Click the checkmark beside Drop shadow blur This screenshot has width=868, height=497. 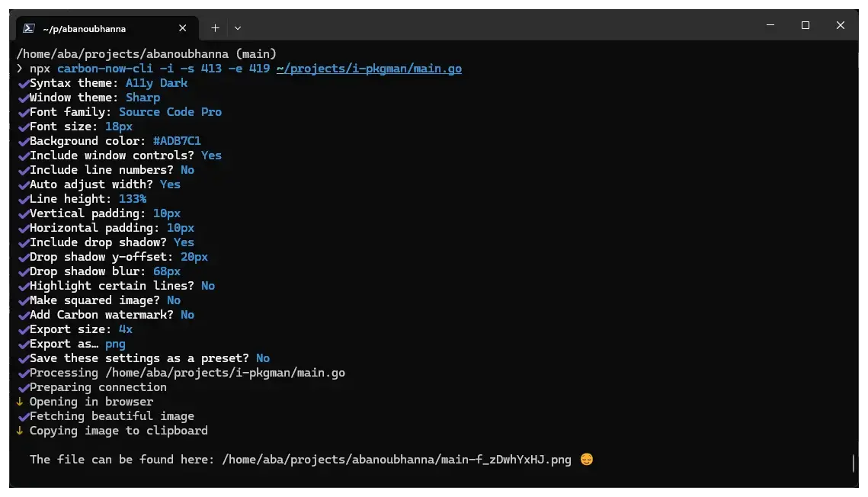pos(24,271)
